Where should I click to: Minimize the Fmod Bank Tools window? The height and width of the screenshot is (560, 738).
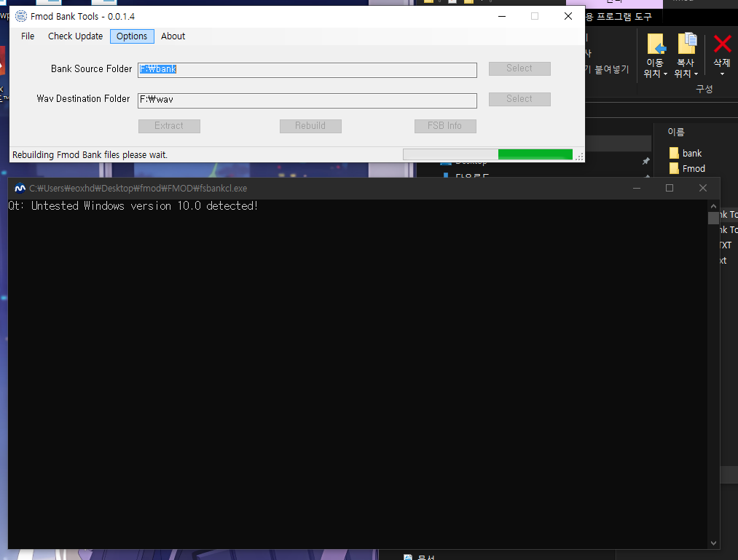pos(502,16)
